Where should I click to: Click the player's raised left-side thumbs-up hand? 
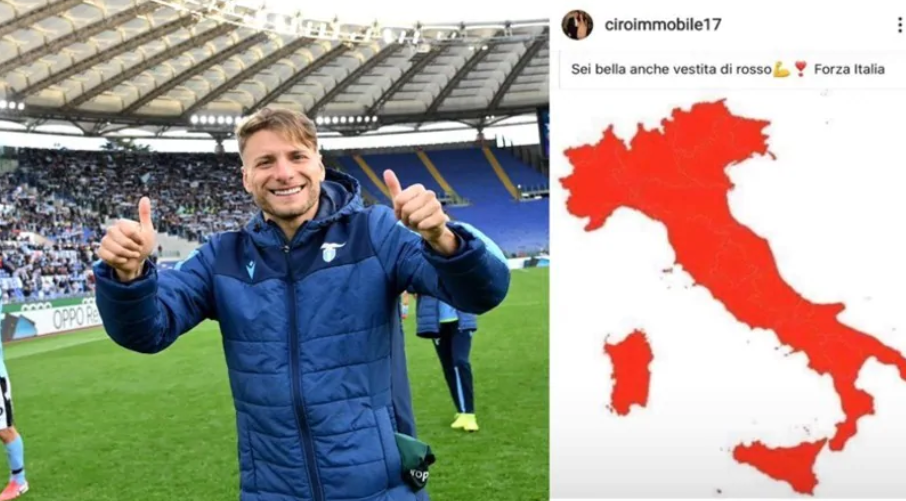point(128,240)
